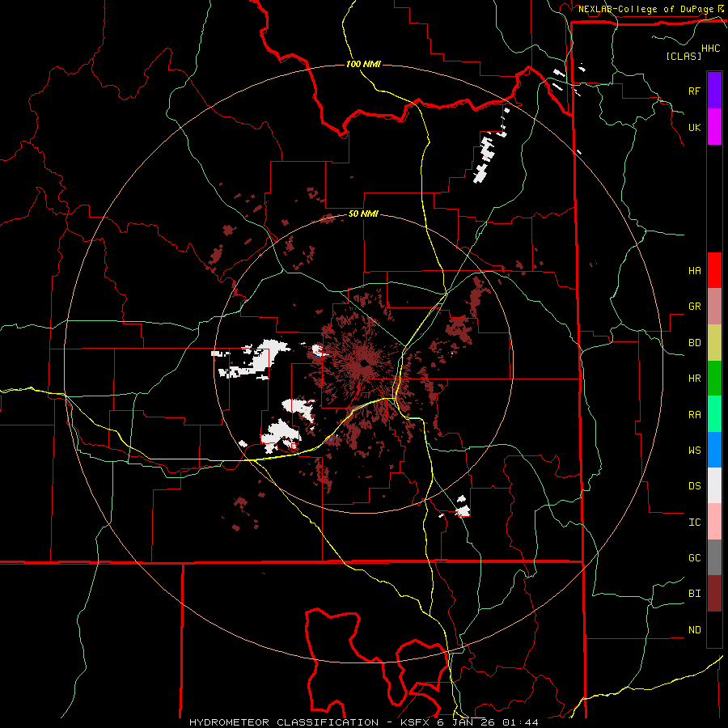Click the ND legend label

[694, 630]
